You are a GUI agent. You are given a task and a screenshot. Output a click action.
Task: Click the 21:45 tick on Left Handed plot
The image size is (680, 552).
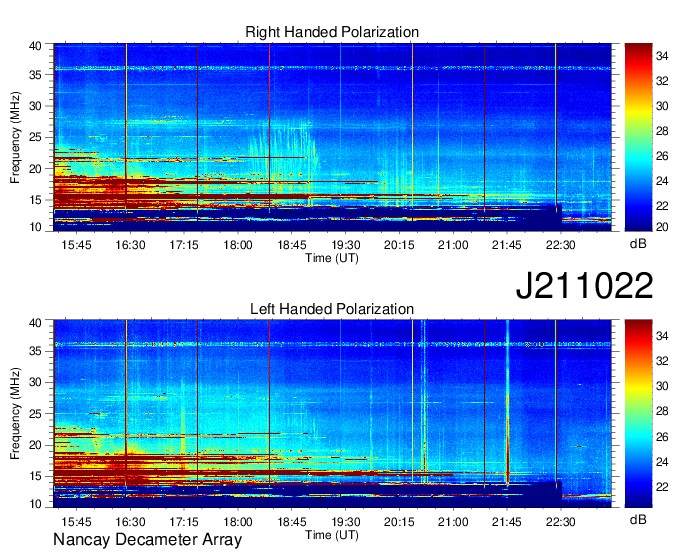pos(507,521)
